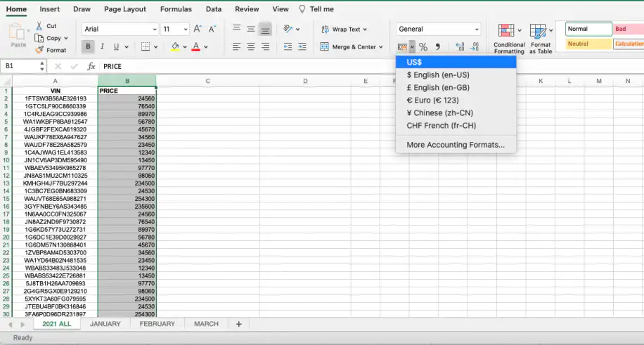This screenshot has width=644, height=345.
Task: Open font color dropdown arrow
Action: [206, 47]
